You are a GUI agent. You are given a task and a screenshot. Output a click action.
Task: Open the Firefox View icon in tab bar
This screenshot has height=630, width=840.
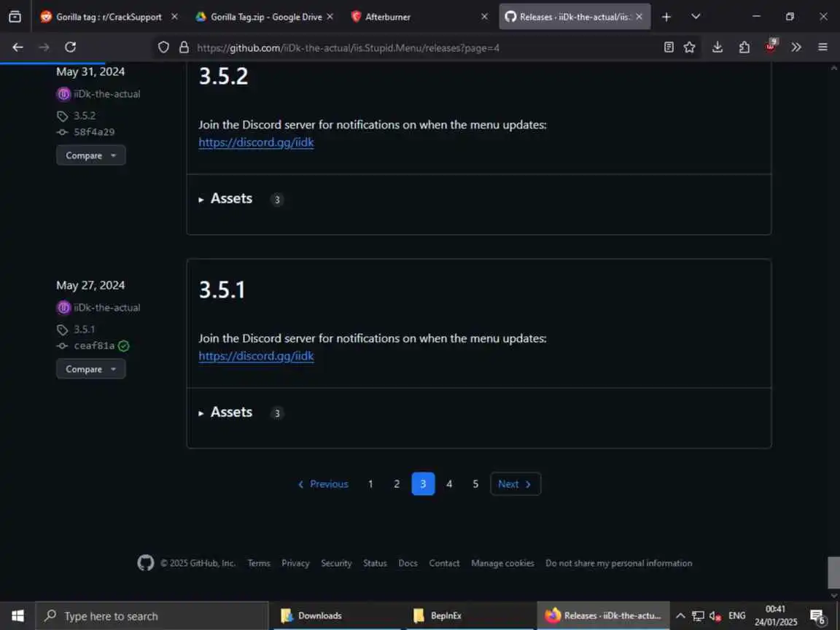(x=15, y=17)
